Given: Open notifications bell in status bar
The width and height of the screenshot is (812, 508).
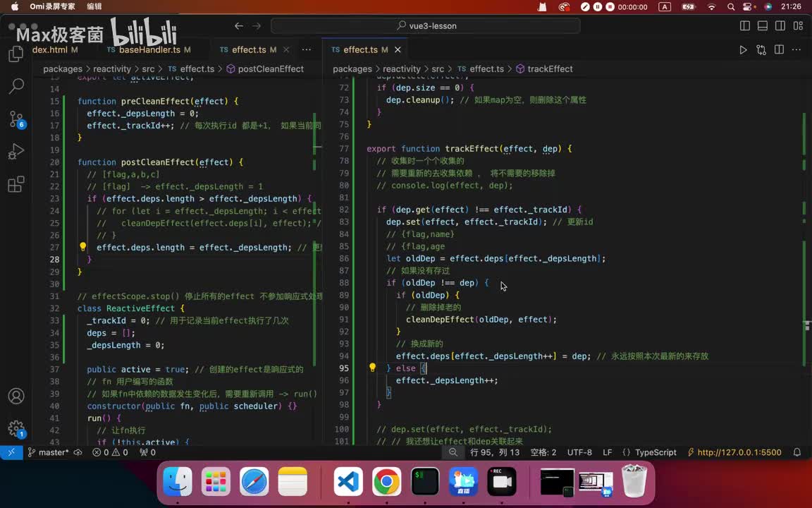Looking at the screenshot, I should (797, 452).
